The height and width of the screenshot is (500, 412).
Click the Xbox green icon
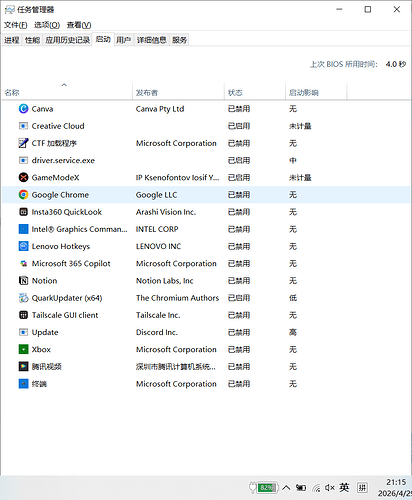pos(23,349)
